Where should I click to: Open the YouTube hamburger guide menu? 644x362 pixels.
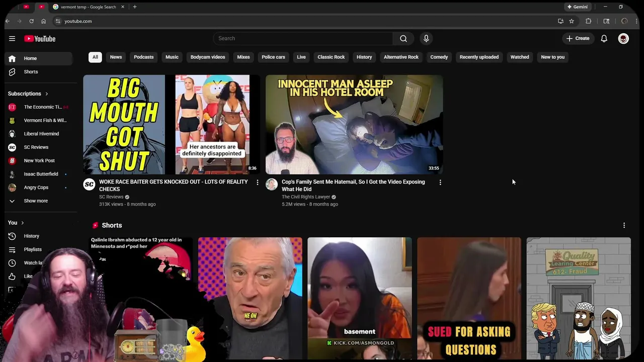[x=12, y=39]
